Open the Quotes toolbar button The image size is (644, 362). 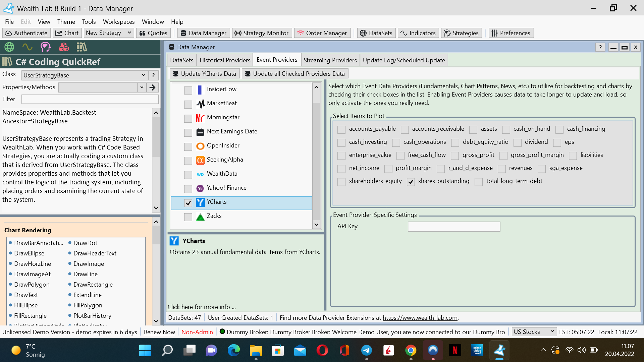click(153, 33)
